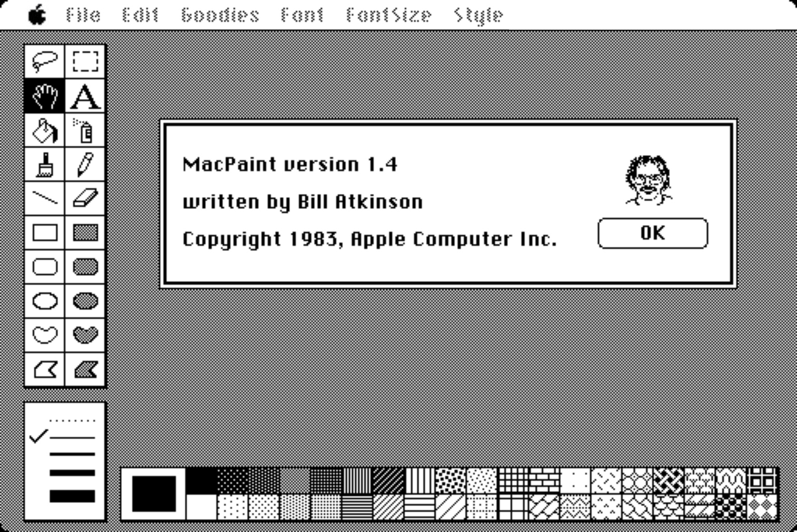Choose the filled oval tool

tap(85, 301)
